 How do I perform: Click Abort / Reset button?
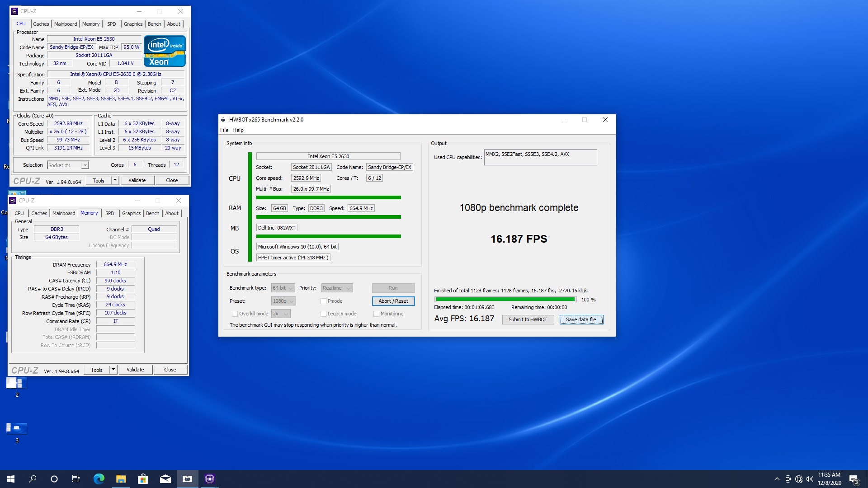[x=393, y=301]
